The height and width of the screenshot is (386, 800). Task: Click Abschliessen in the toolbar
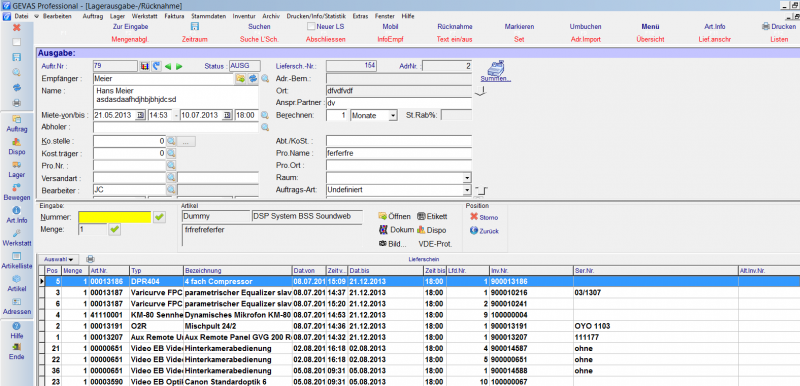point(326,39)
